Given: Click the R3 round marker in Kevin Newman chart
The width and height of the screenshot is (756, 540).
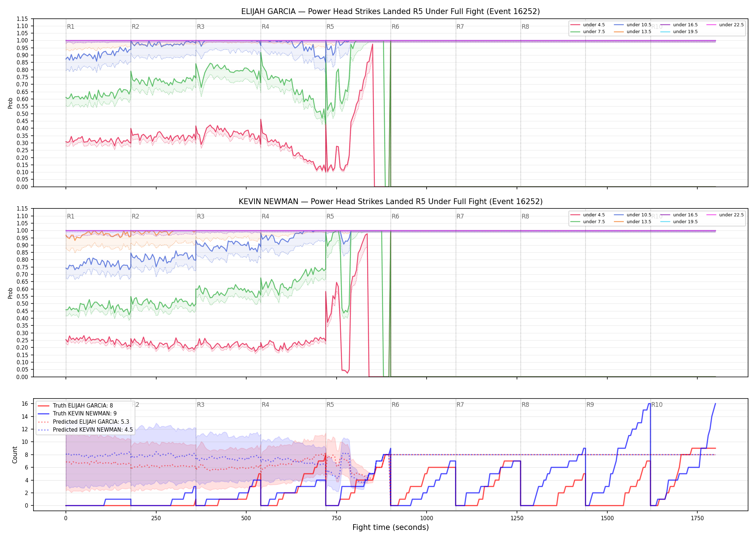Looking at the screenshot, I should [x=201, y=216].
